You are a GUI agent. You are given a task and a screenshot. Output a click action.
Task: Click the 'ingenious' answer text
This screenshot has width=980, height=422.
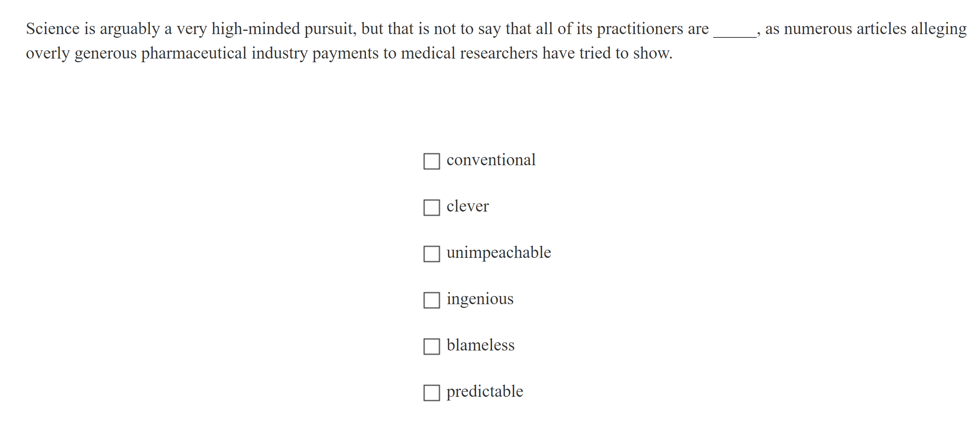(x=480, y=299)
